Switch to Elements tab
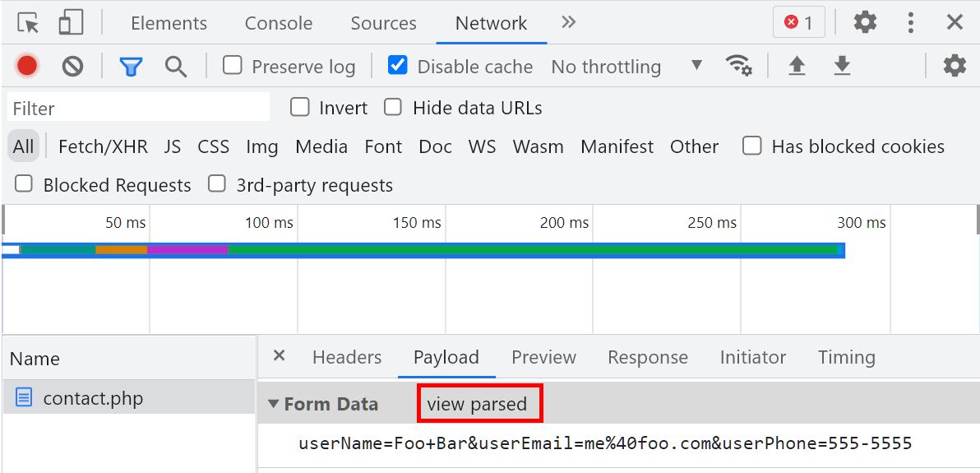 [169, 23]
